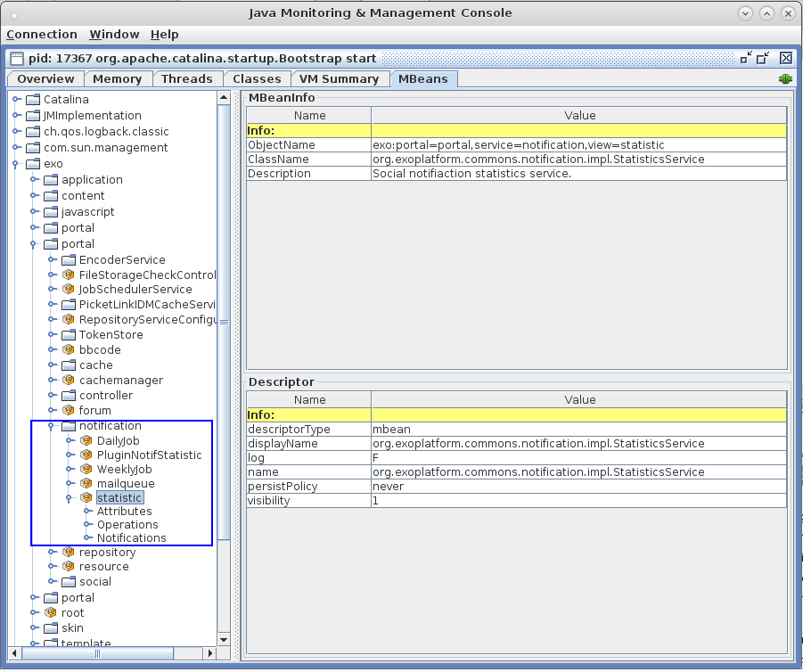The height and width of the screenshot is (672, 803).
Task: Click the JMImplementation folder icon
Action: point(33,115)
